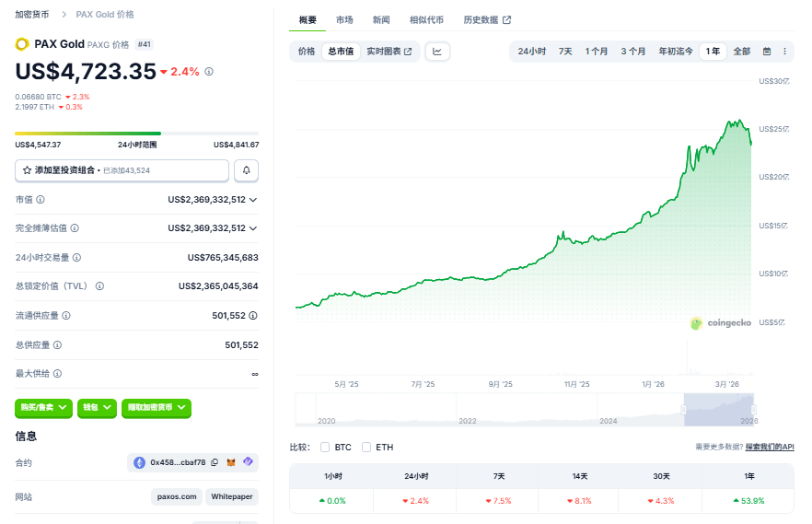This screenshot has width=812, height=524.
Task: Click the alert bell icon
Action: pyautogui.click(x=247, y=170)
